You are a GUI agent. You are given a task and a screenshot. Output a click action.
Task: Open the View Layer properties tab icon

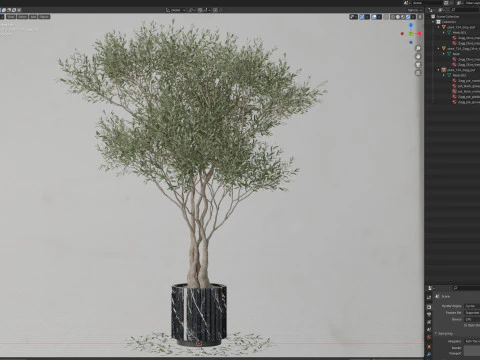click(x=429, y=322)
